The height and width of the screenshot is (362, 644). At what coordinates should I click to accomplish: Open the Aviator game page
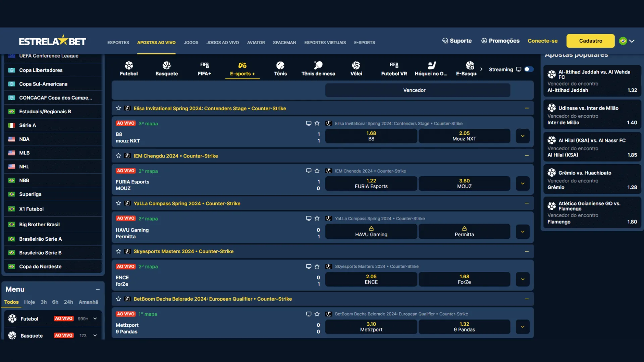(256, 43)
